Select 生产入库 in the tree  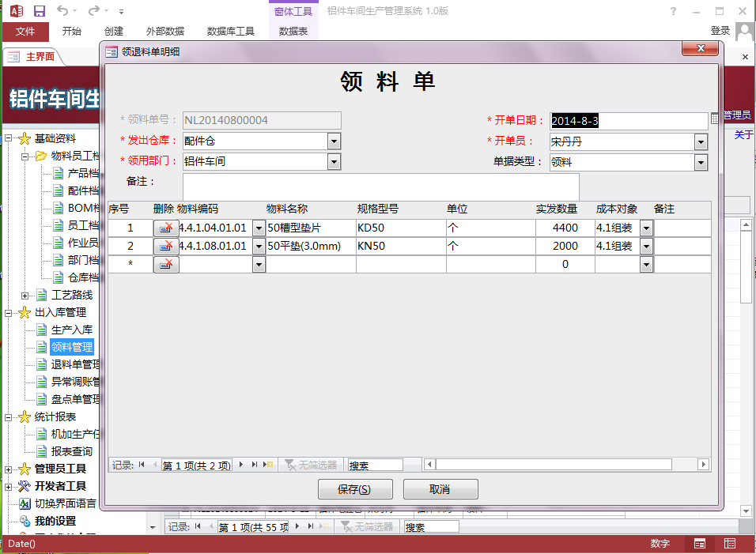[72, 330]
